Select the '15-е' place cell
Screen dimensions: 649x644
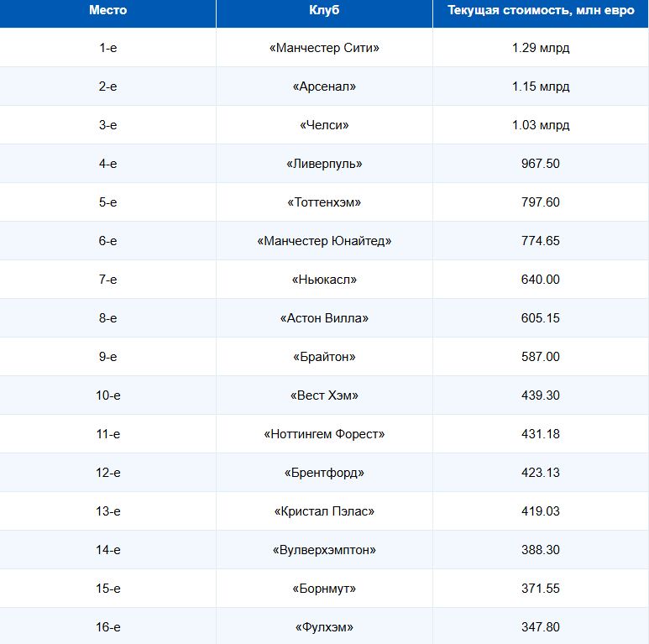[x=107, y=588]
